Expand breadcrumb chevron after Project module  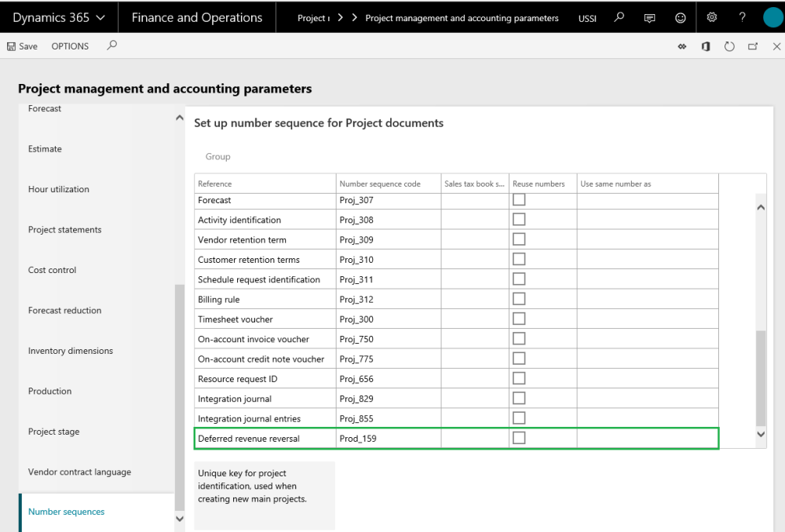[340, 17]
